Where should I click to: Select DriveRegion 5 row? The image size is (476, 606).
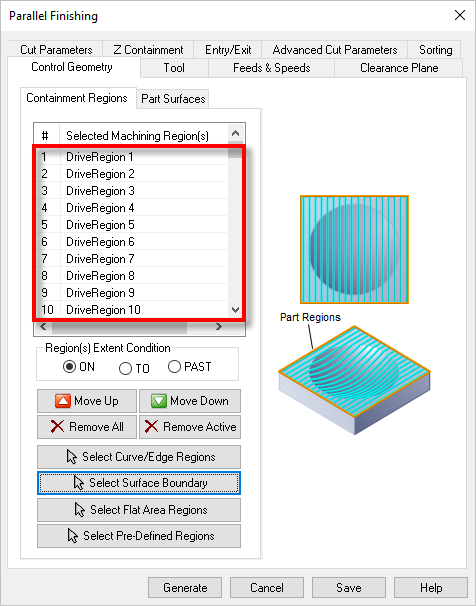[x=131, y=225]
